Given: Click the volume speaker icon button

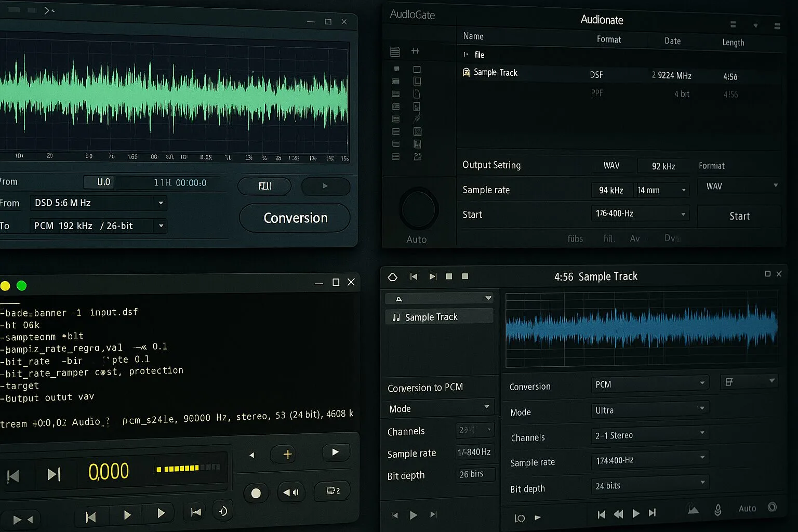Looking at the screenshot, I should coord(291,492).
